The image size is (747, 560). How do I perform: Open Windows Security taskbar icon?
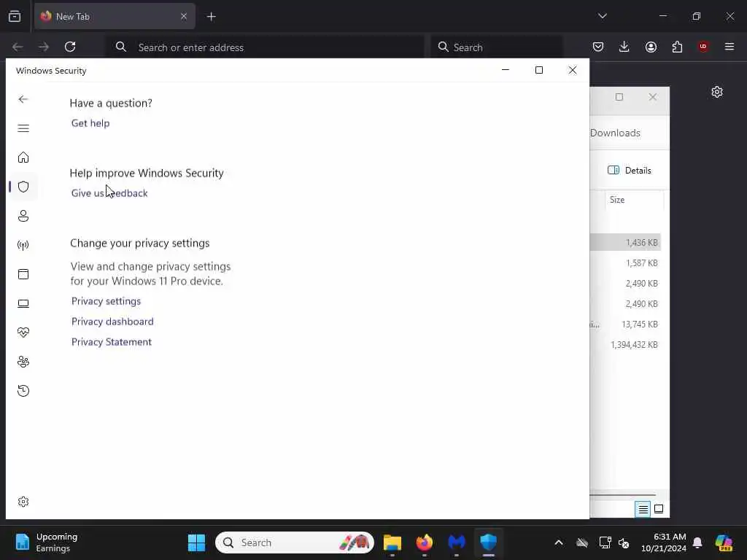point(488,542)
